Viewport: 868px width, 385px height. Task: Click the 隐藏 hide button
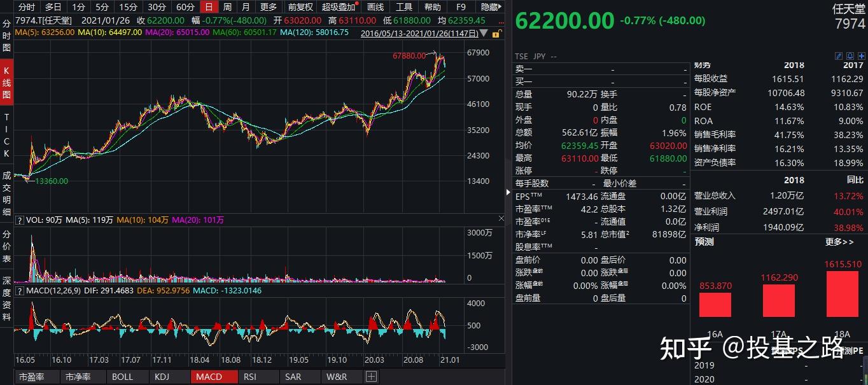pyautogui.click(x=489, y=7)
